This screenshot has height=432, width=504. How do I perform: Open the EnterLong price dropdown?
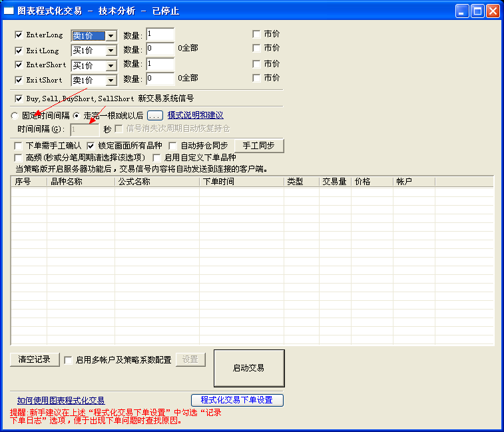pyautogui.click(x=111, y=36)
